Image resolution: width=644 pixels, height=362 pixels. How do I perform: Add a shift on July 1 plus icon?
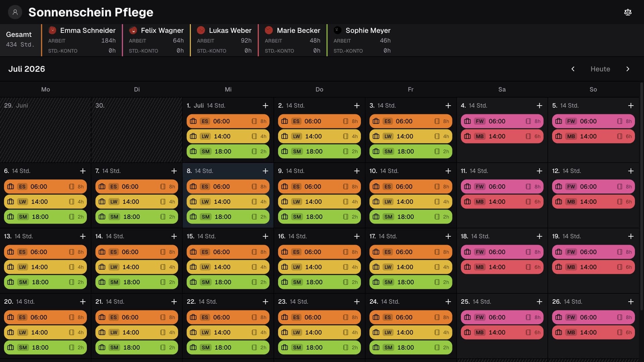coord(265,106)
